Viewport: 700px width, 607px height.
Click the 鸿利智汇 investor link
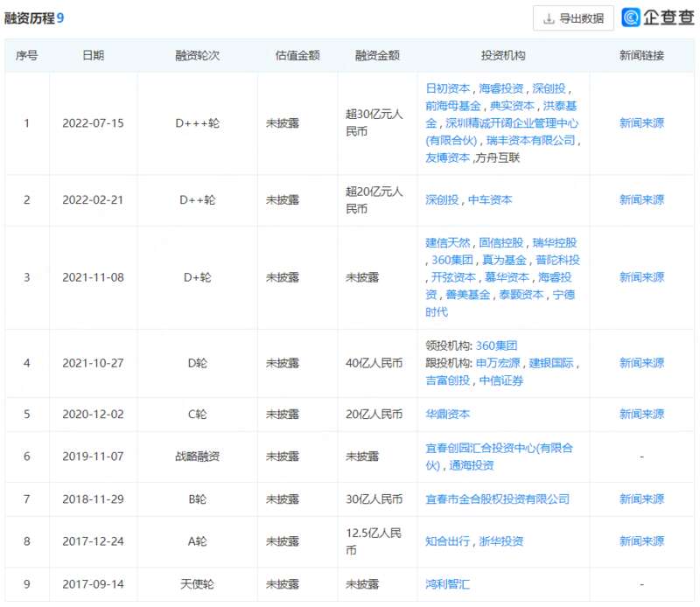tap(448, 584)
